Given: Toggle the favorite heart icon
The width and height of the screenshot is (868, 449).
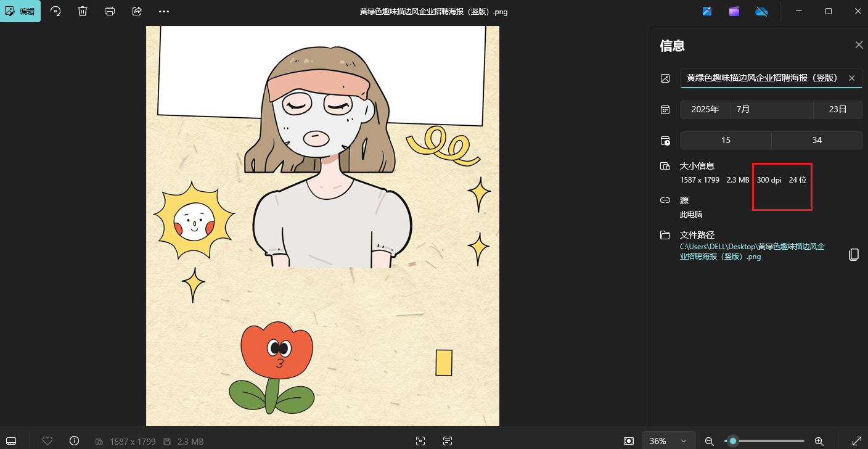Looking at the screenshot, I should (x=47, y=441).
